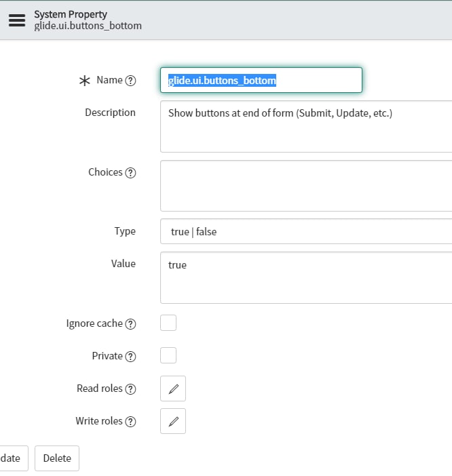The height and width of the screenshot is (476, 452).
Task: Click the Type field label
Action: pyautogui.click(x=125, y=231)
